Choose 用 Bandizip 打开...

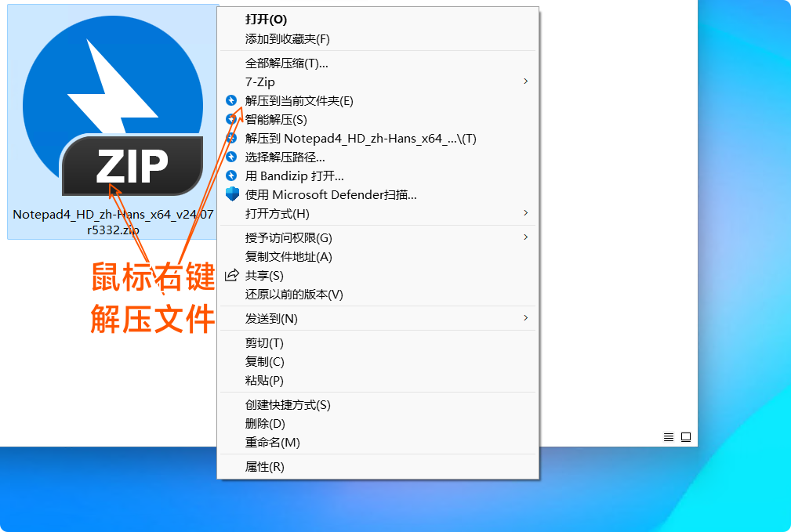pos(378,176)
